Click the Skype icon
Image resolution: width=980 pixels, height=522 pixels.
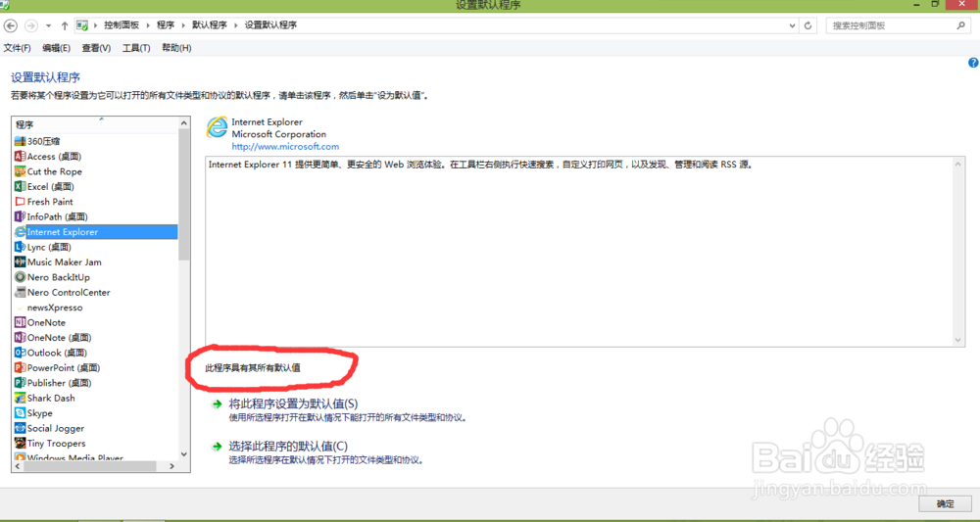click(x=20, y=413)
